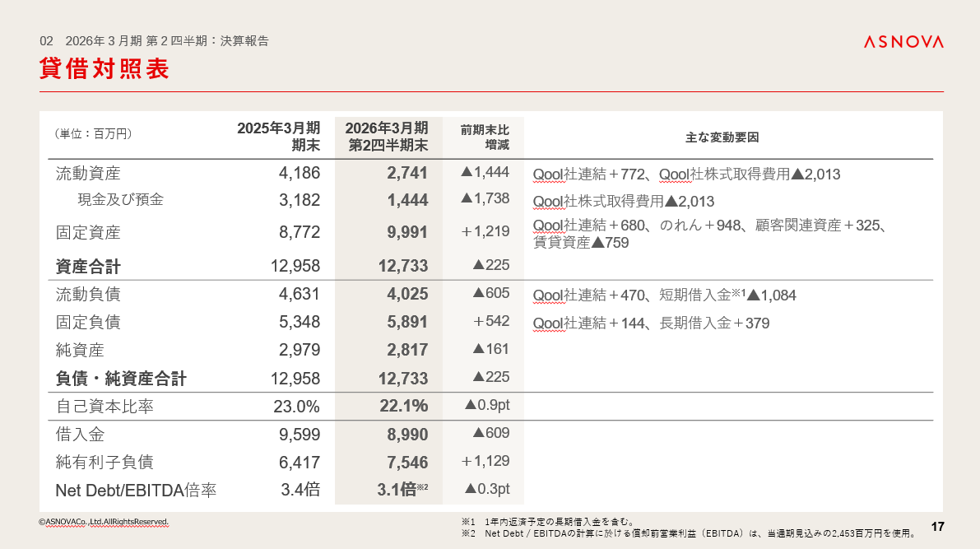Select the 流動資産 row label

tap(88, 174)
